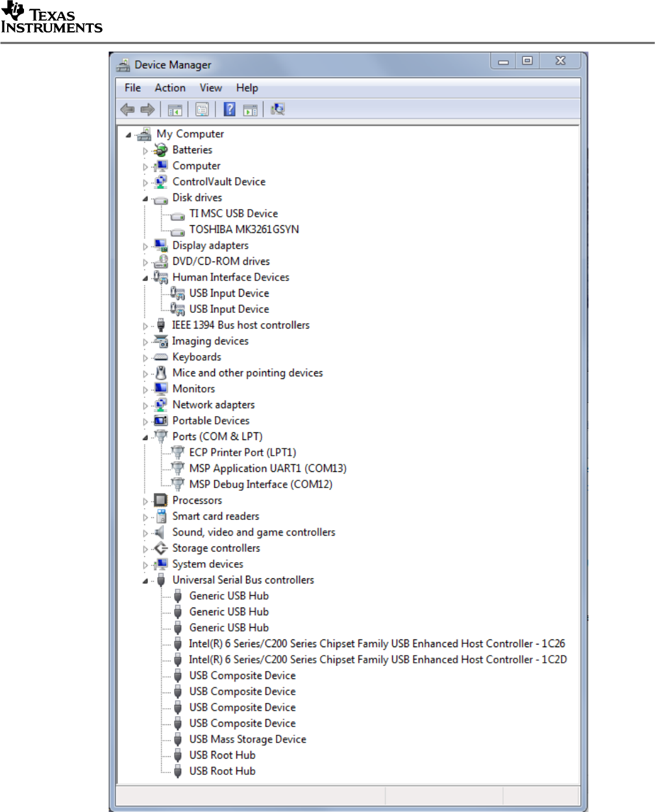655x812 pixels.
Task: Click the Batteries category icon
Action: pyautogui.click(x=160, y=150)
